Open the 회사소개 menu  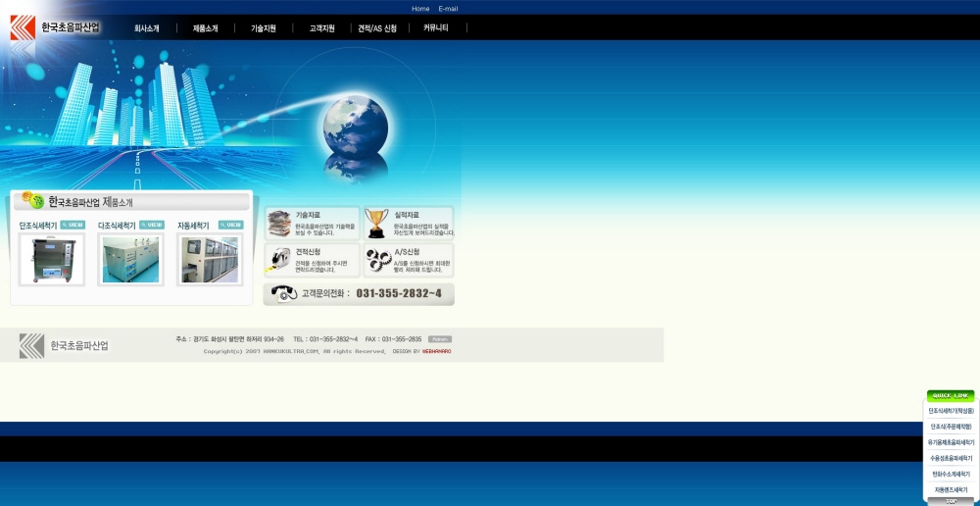click(x=147, y=28)
